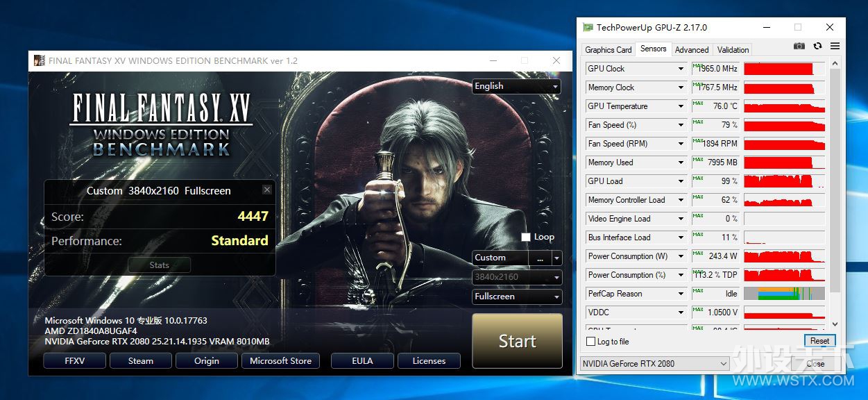Image resolution: width=868 pixels, height=400 pixels.
Task: Expand the VDDC sensor dropdown
Action: tap(681, 312)
